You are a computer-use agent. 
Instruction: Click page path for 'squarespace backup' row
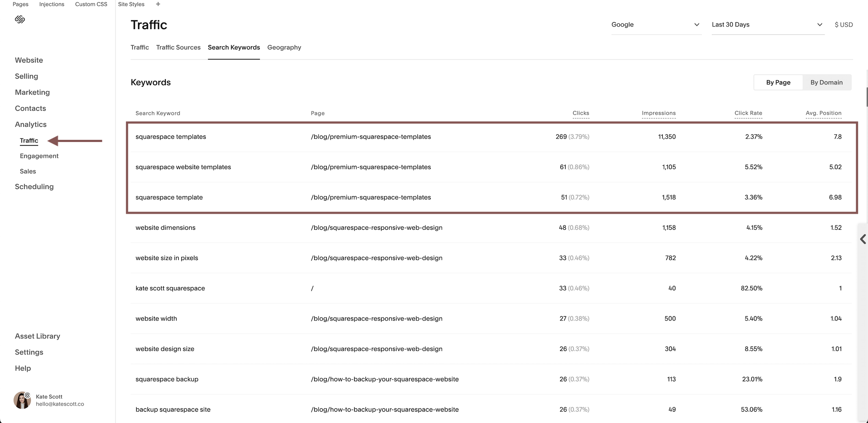click(385, 379)
